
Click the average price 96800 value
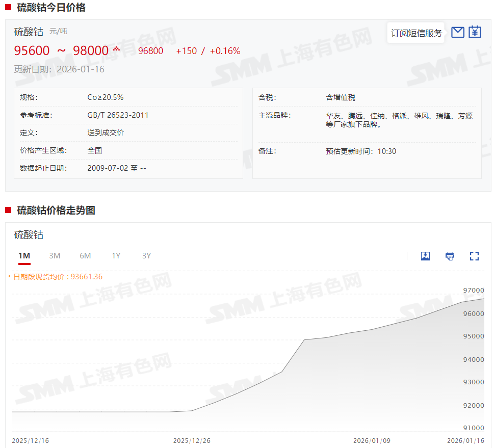(x=150, y=51)
